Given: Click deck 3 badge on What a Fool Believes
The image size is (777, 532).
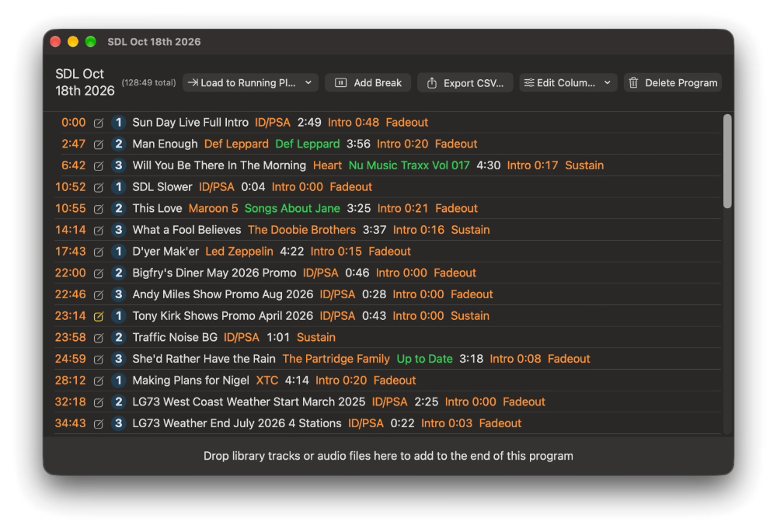Looking at the screenshot, I should 118,230.
